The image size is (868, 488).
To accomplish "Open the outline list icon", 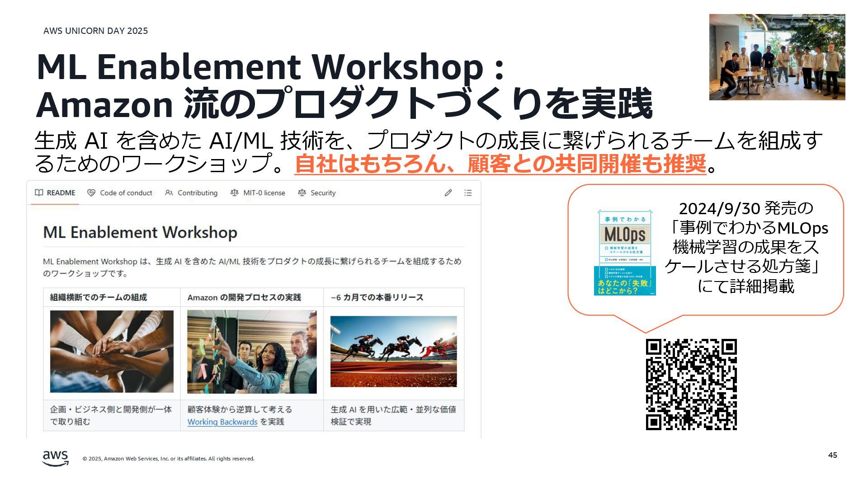I will pos(468,193).
